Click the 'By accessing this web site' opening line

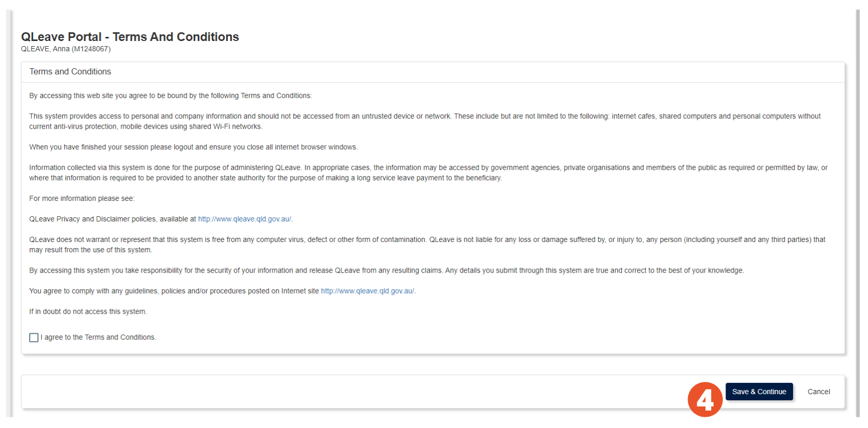click(x=170, y=96)
